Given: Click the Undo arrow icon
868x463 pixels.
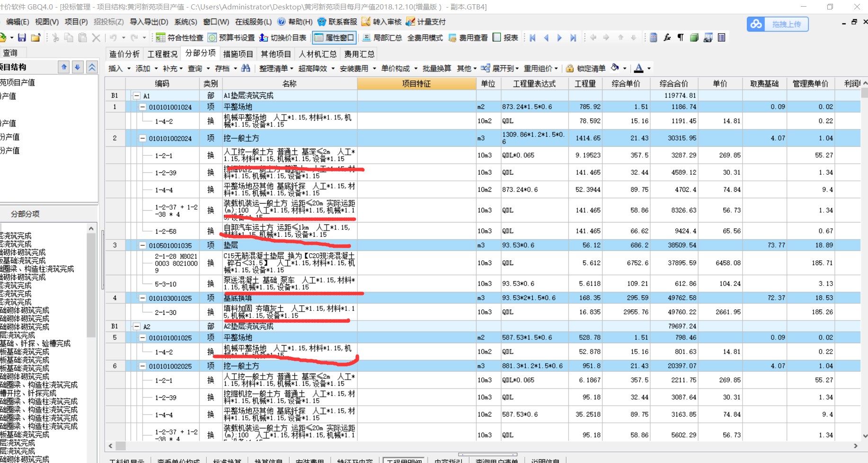Looking at the screenshot, I should click(113, 38).
